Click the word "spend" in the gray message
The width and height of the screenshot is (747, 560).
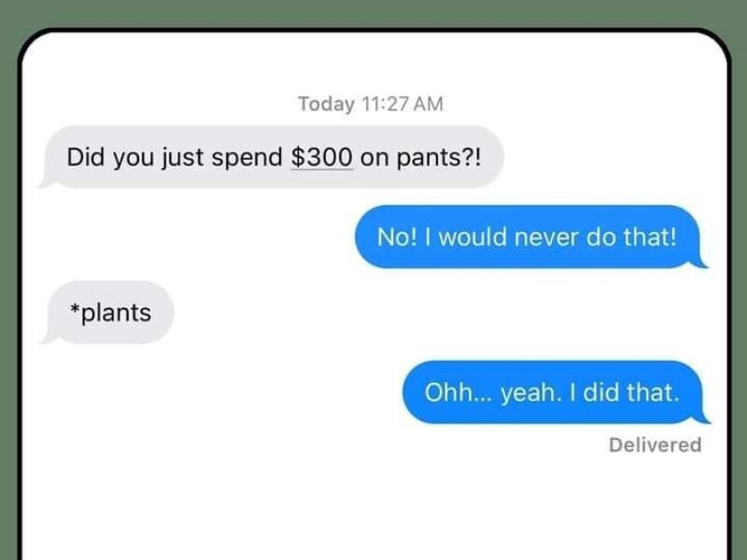247,158
